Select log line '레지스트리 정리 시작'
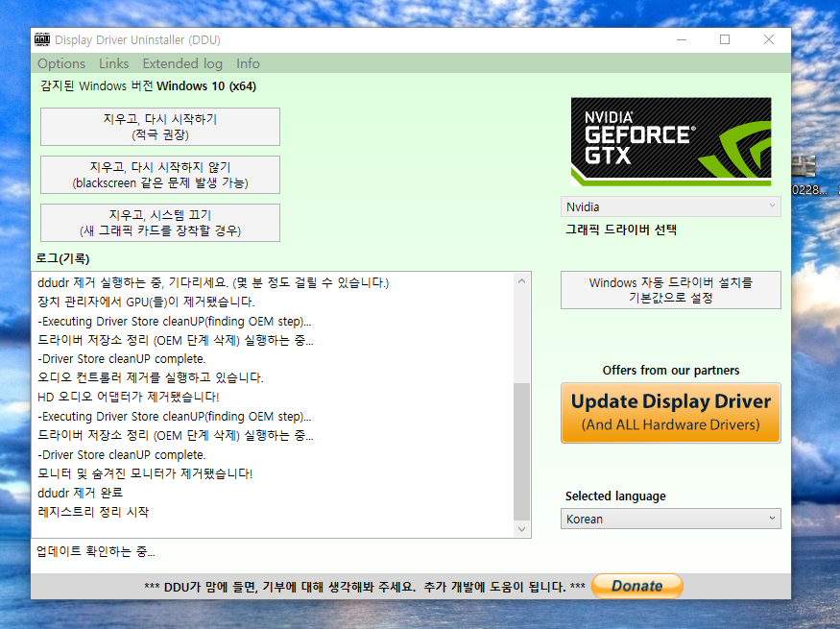The height and width of the screenshot is (629, 840). [x=93, y=512]
